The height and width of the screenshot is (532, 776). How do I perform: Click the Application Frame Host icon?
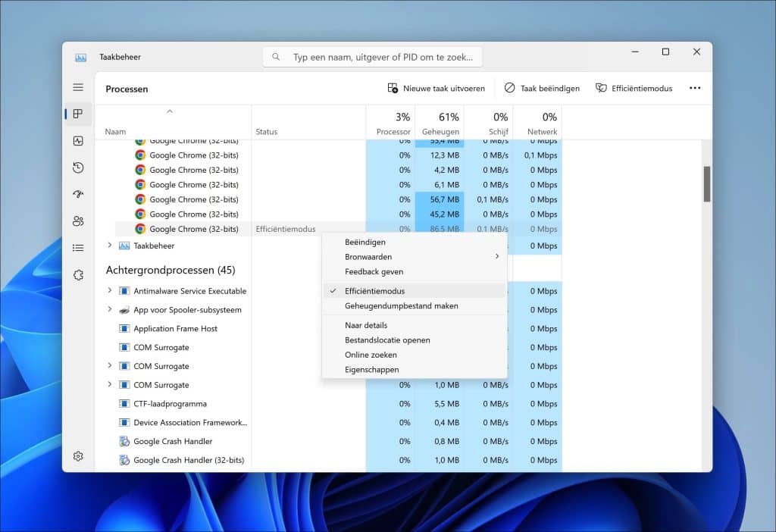pyautogui.click(x=124, y=329)
